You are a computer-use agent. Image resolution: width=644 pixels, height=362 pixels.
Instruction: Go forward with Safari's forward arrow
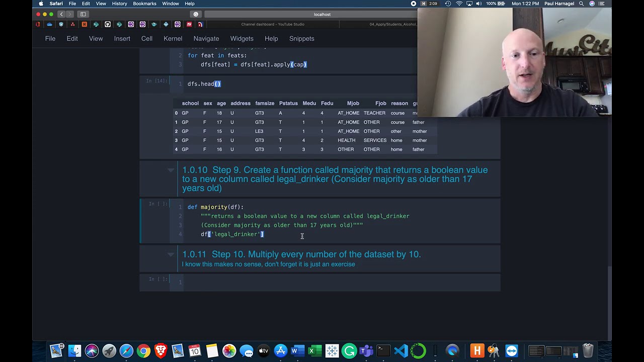click(70, 14)
